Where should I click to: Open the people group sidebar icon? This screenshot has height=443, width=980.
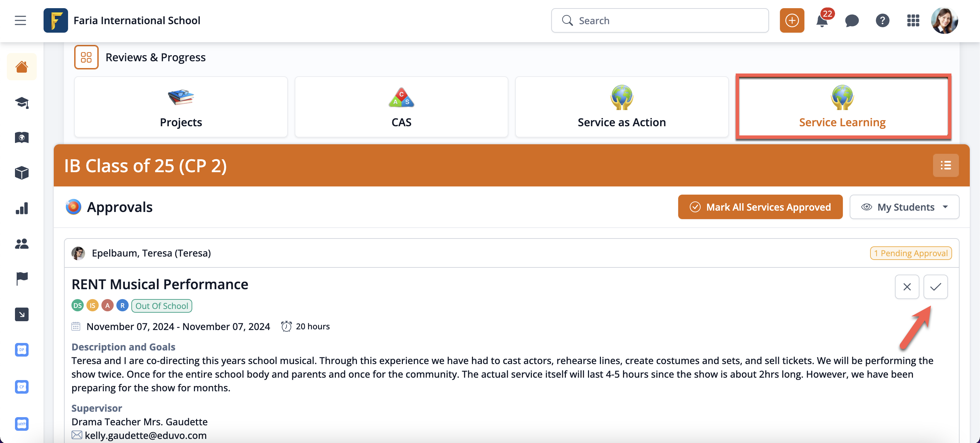tap(22, 243)
